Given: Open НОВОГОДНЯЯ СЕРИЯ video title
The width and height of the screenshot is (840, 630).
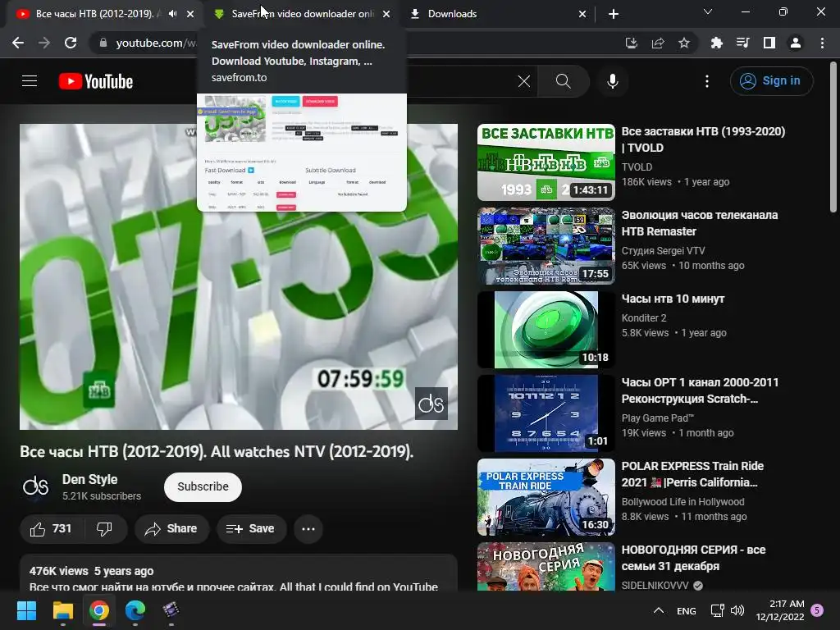Looking at the screenshot, I should [x=694, y=558].
